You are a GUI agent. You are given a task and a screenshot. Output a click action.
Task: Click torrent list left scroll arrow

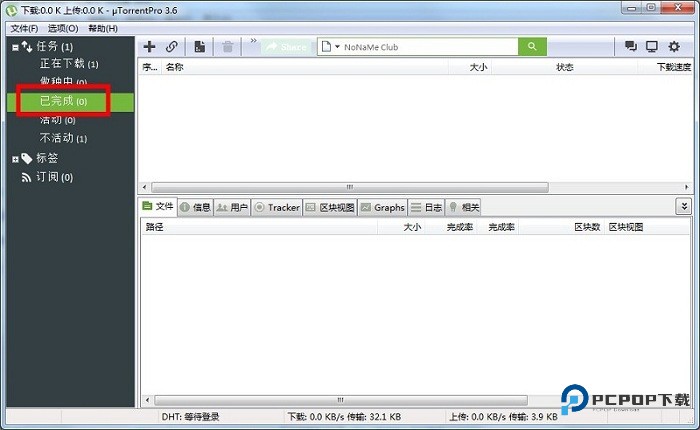[x=144, y=187]
